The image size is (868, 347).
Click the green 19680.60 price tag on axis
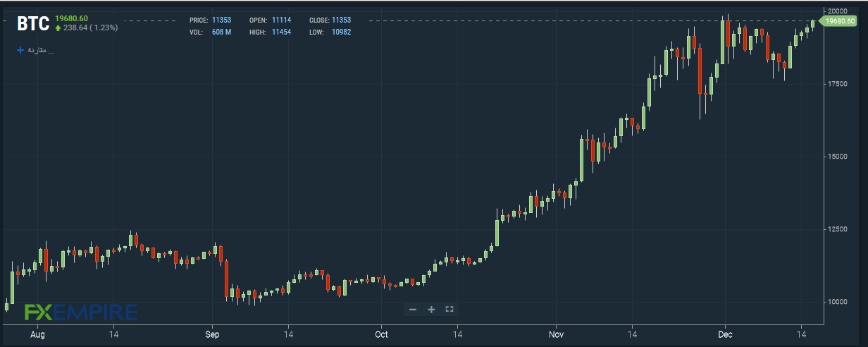pos(838,21)
